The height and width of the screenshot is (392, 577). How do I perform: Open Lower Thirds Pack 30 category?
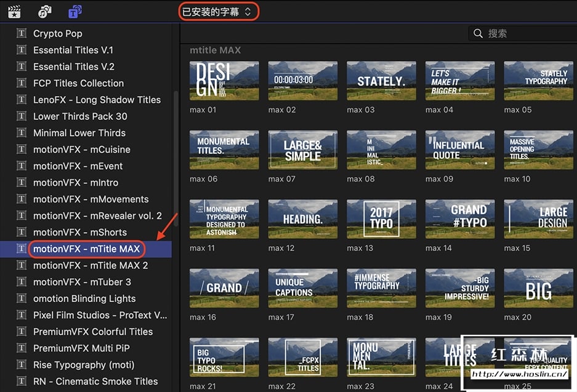click(86, 116)
